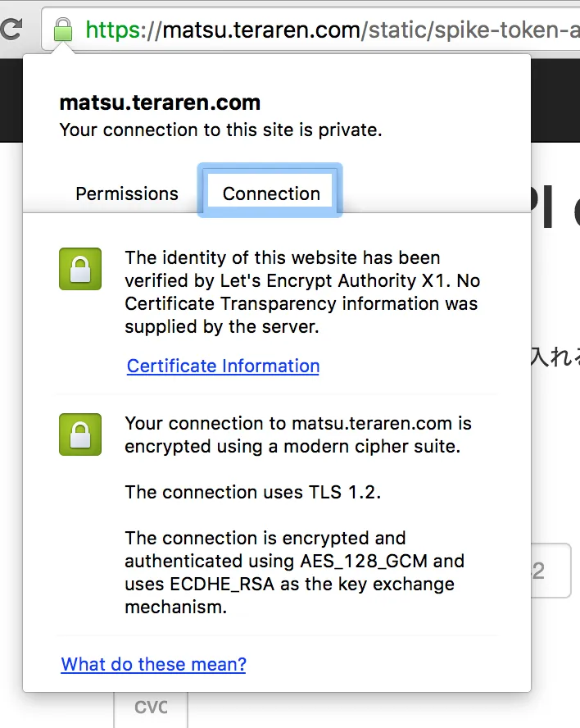The image size is (580, 728).
Task: Click the bold matsu.teraren.com popup heading
Action: [160, 103]
